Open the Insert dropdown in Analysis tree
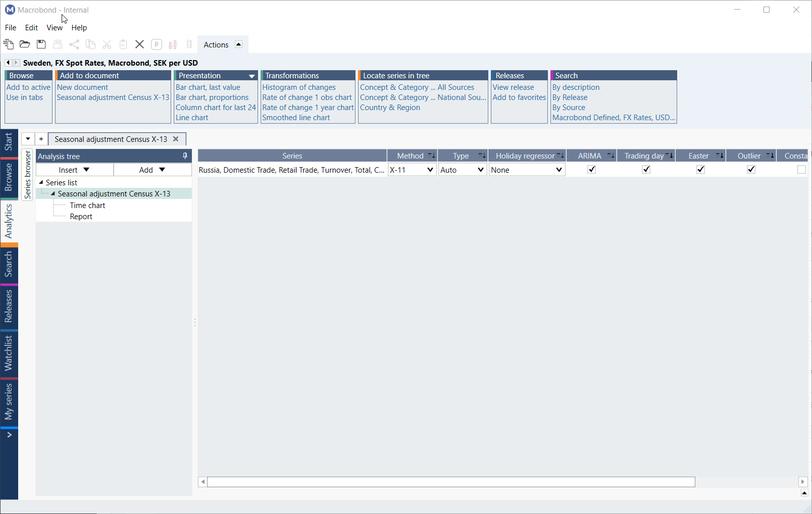812x514 pixels. pos(75,170)
